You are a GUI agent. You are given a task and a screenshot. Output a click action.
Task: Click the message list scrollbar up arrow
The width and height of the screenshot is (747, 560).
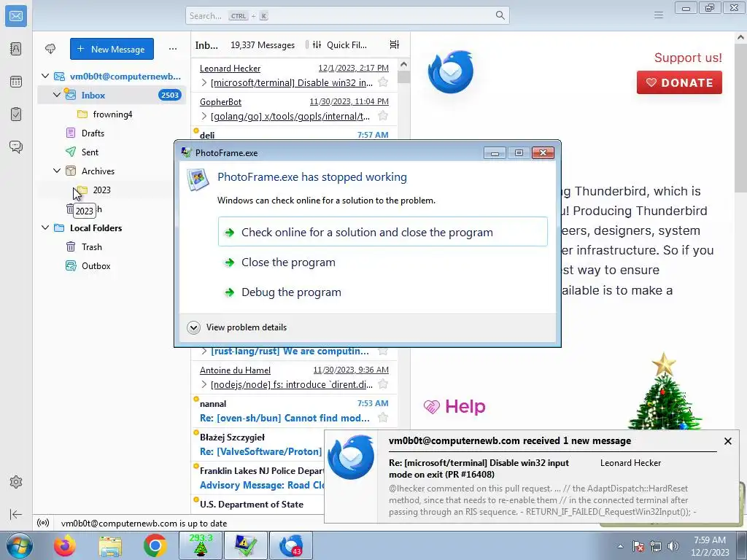[403, 64]
